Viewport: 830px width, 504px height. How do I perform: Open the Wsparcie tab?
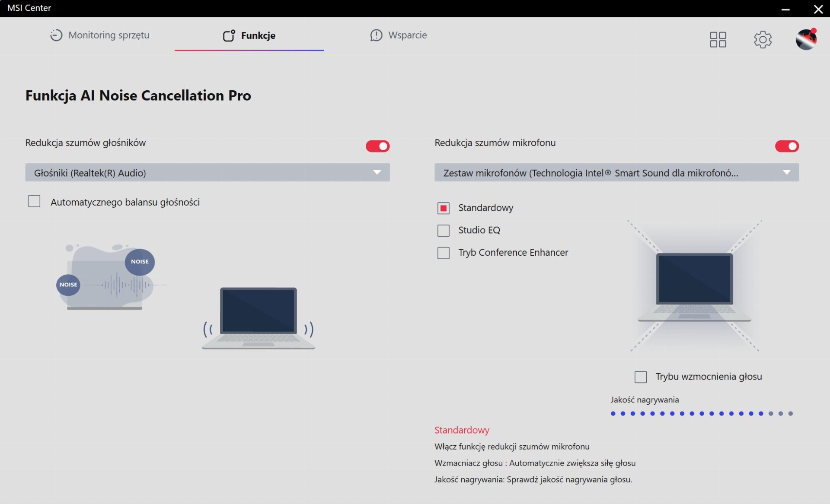(x=398, y=35)
